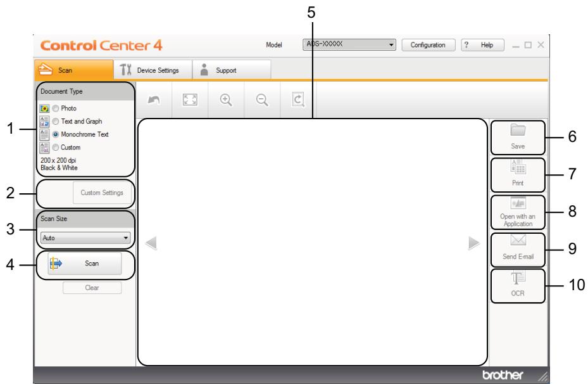Open the Model dropdown ADS-XXXXX
This screenshot has height=384, width=588.
(x=349, y=44)
